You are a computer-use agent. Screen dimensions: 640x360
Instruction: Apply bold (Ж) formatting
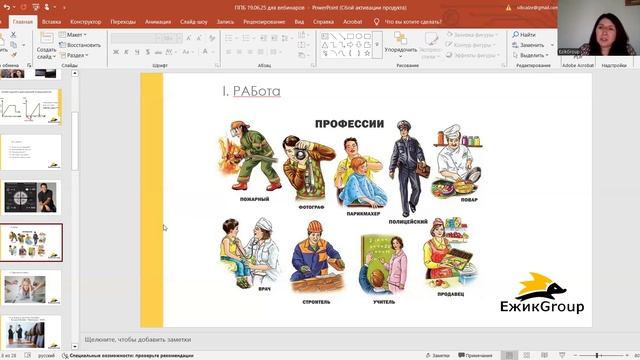[x=116, y=52]
